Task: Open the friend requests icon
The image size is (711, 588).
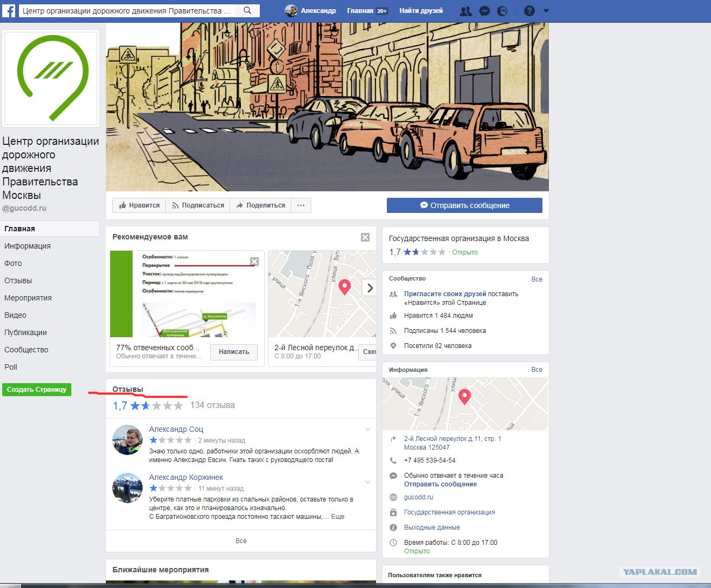Action: pyautogui.click(x=465, y=11)
